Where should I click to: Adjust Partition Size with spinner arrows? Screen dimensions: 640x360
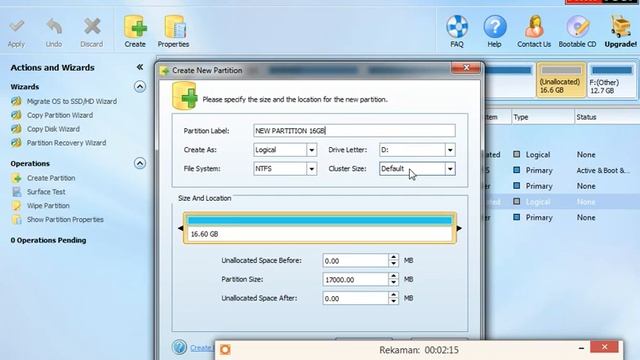coord(393,280)
